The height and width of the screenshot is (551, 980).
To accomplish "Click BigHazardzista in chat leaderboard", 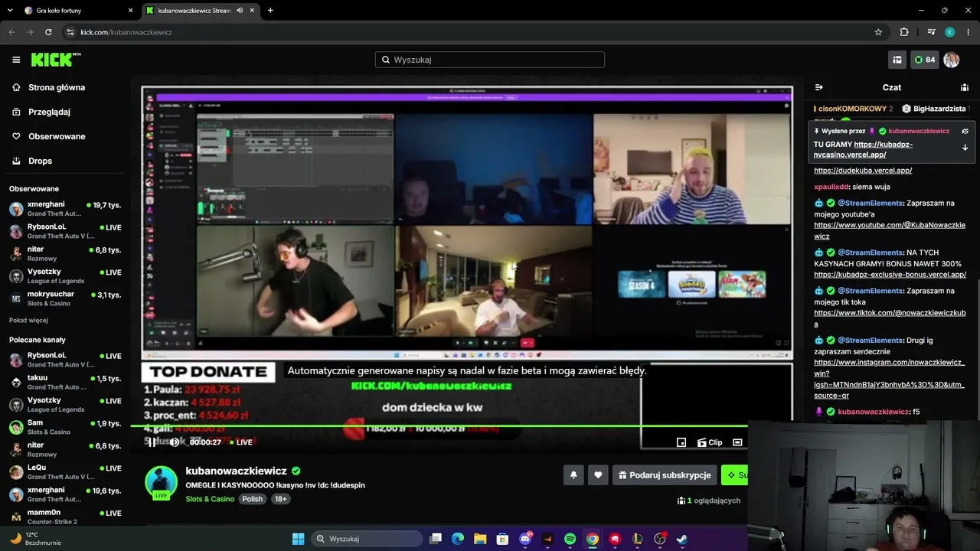I will tap(939, 109).
